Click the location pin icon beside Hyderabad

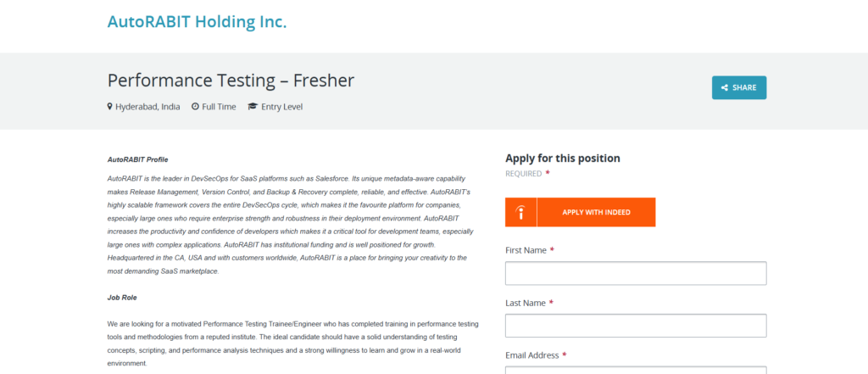(110, 107)
